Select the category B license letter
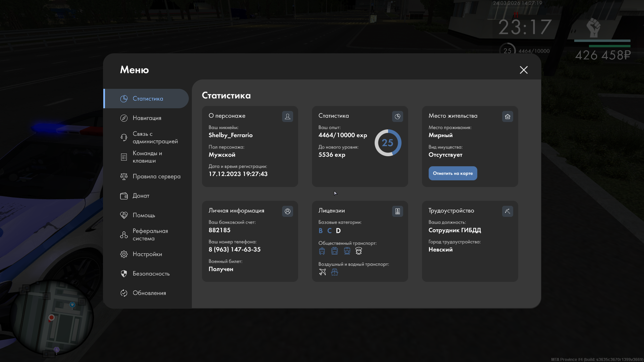The width and height of the screenshot is (644, 362). pos(320,231)
